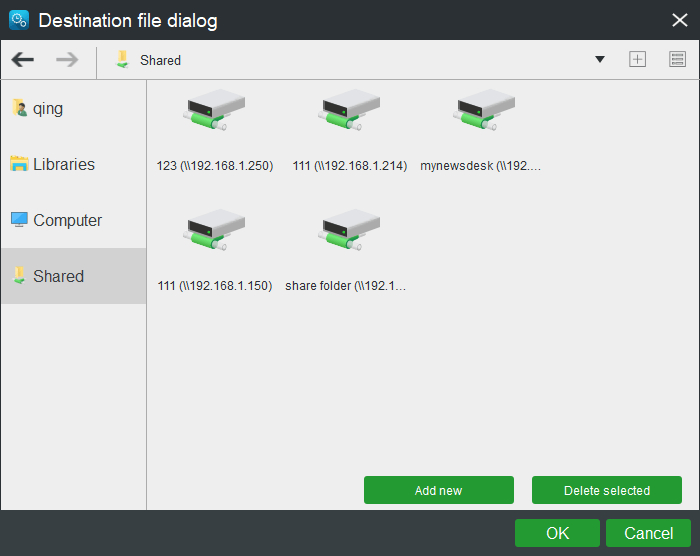Open Libraries in the sidebar
This screenshot has height=556, width=700.
coord(74,164)
